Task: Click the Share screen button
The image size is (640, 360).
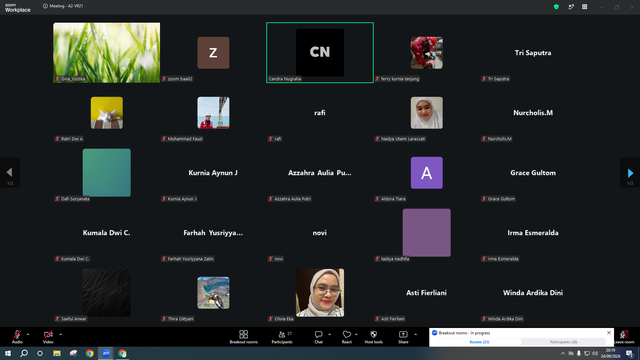Action: point(403,337)
